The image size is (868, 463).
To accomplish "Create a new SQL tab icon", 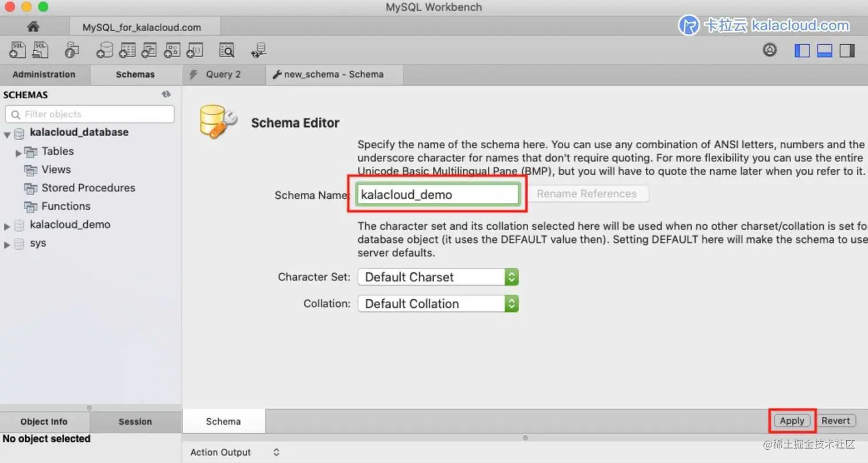I will (17, 50).
